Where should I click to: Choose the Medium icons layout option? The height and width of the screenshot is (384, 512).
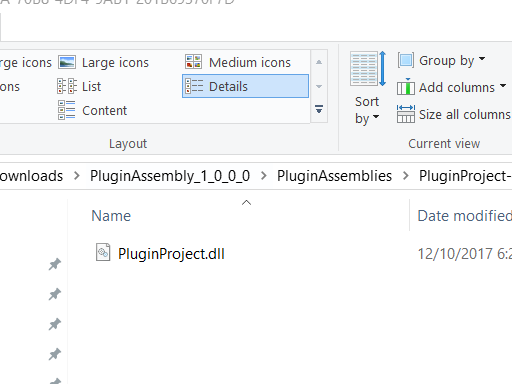[238, 62]
